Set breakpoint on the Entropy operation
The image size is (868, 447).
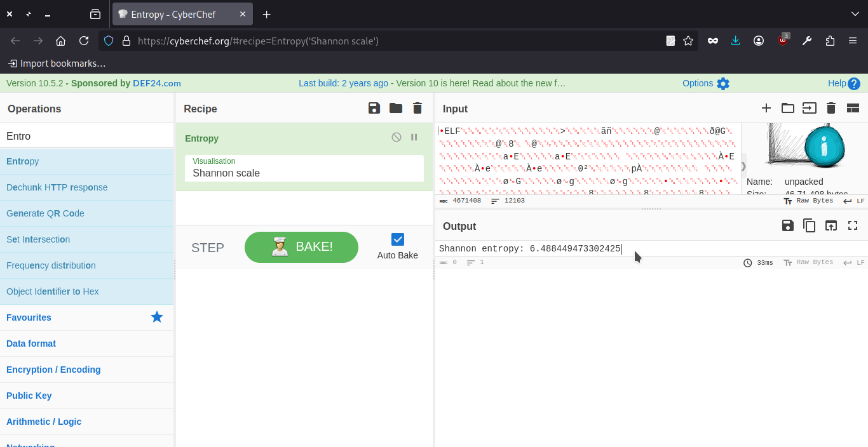pyautogui.click(x=414, y=138)
